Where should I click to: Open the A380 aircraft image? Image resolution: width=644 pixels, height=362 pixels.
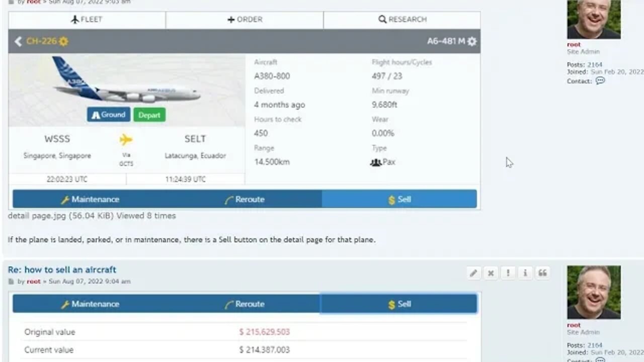[x=127, y=79]
